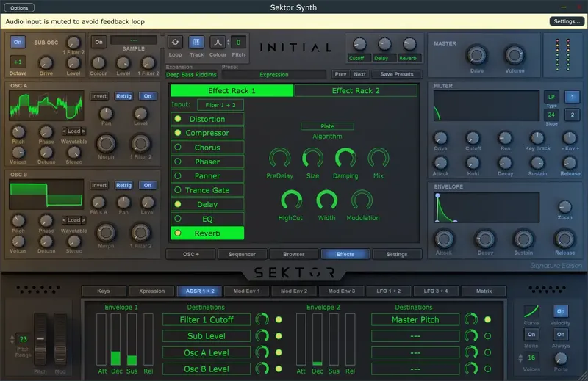This screenshot has width=588, height=381.
Task: Click the Master Volume knob
Action: [x=514, y=54]
